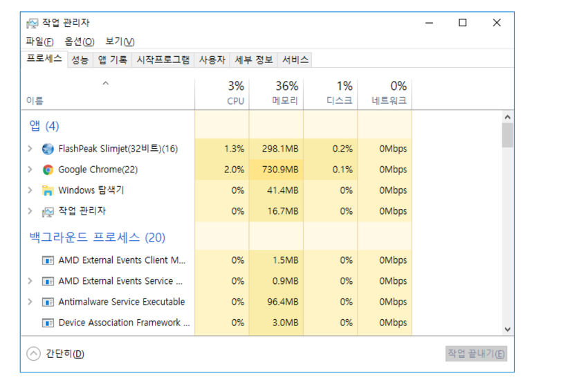Click the Windows 탐색기 folder icon
This screenshot has width=588, height=387.
[48, 190]
